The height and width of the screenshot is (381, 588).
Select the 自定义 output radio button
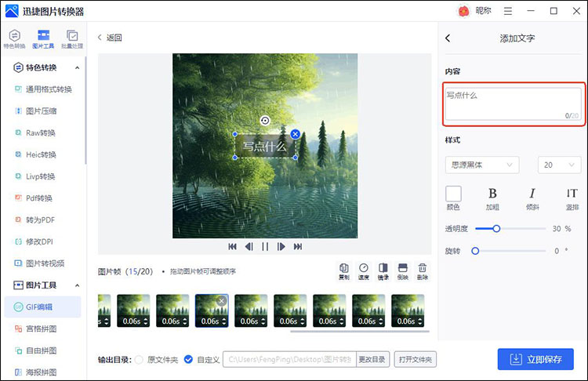point(188,360)
